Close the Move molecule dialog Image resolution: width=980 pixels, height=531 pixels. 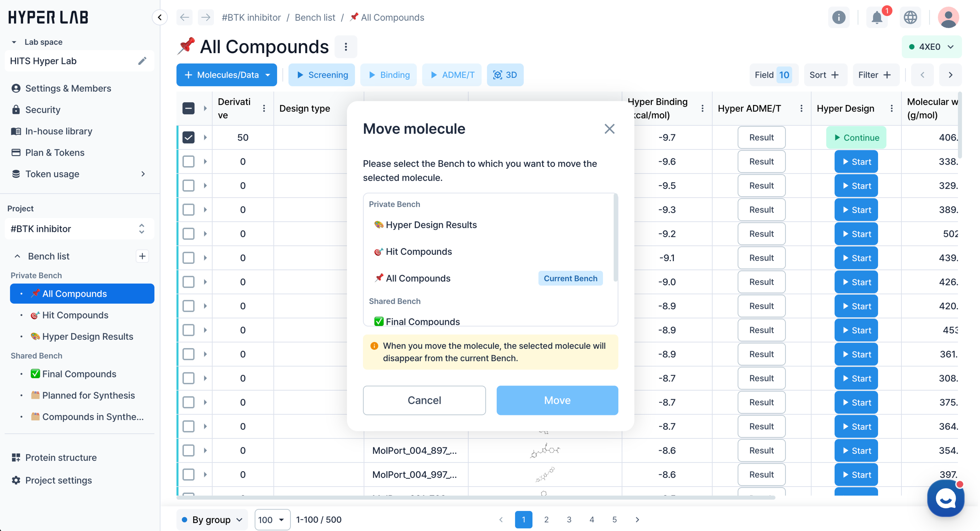tap(609, 129)
